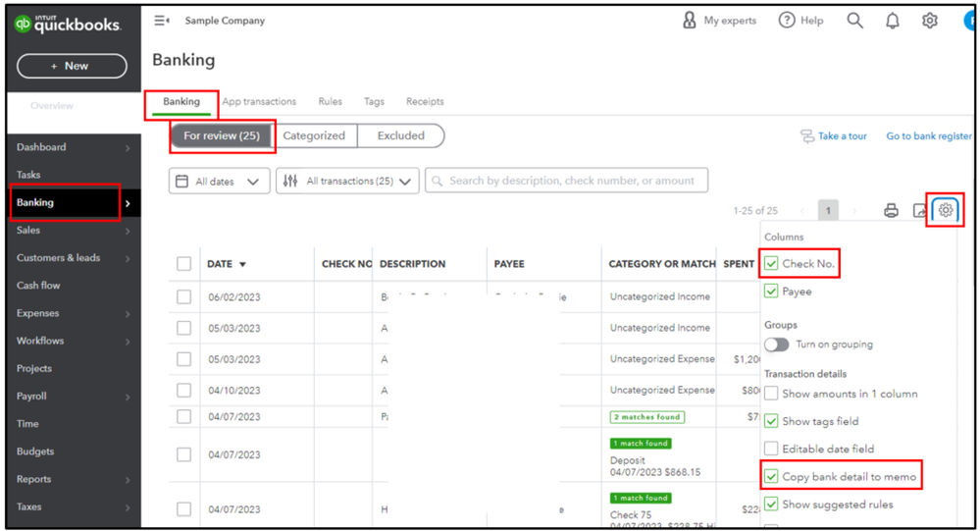Expand the Payroll sidebar chevron
Viewport: 980px width, 531px height.
coord(128,398)
